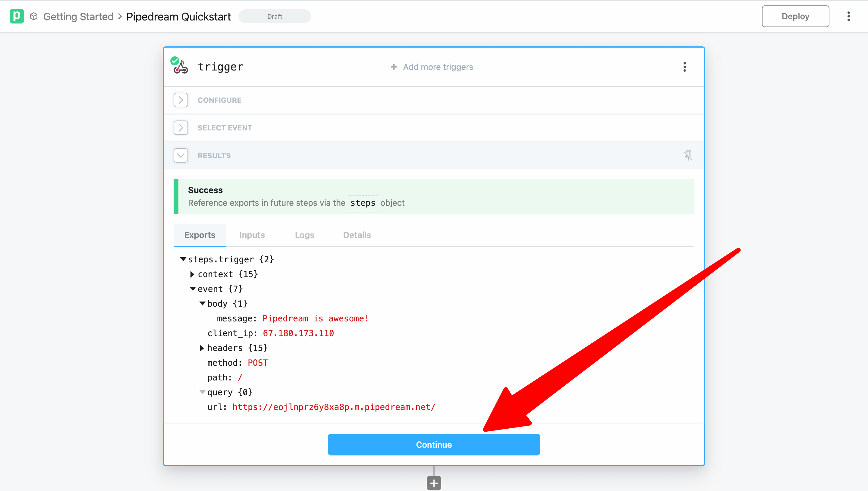Open workflow options three-dot menu
The height and width of the screenshot is (491, 868).
[x=848, y=16]
